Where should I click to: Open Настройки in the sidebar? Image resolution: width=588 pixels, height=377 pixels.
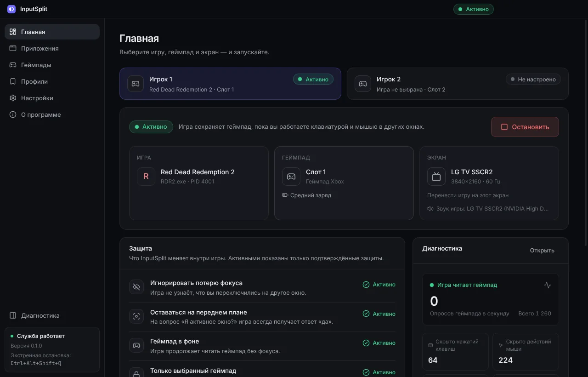pos(52,98)
